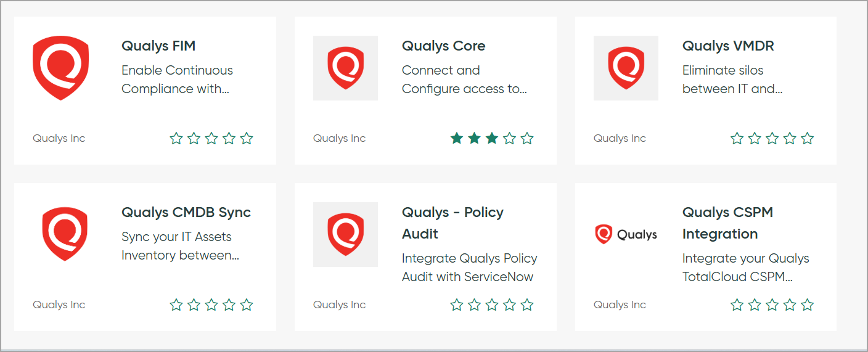The image size is (868, 352).
Task: Click the first star on Qualys VMDR
Action: pyautogui.click(x=737, y=139)
